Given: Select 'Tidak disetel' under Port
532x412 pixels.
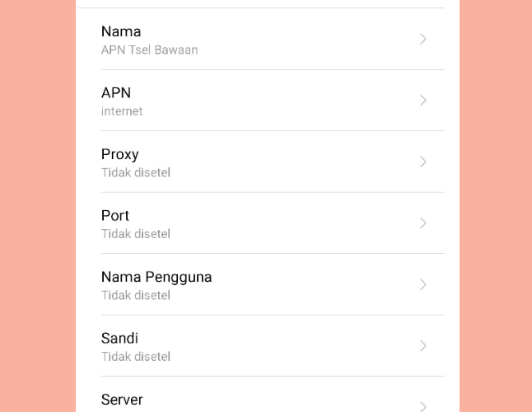Looking at the screenshot, I should pos(136,234).
